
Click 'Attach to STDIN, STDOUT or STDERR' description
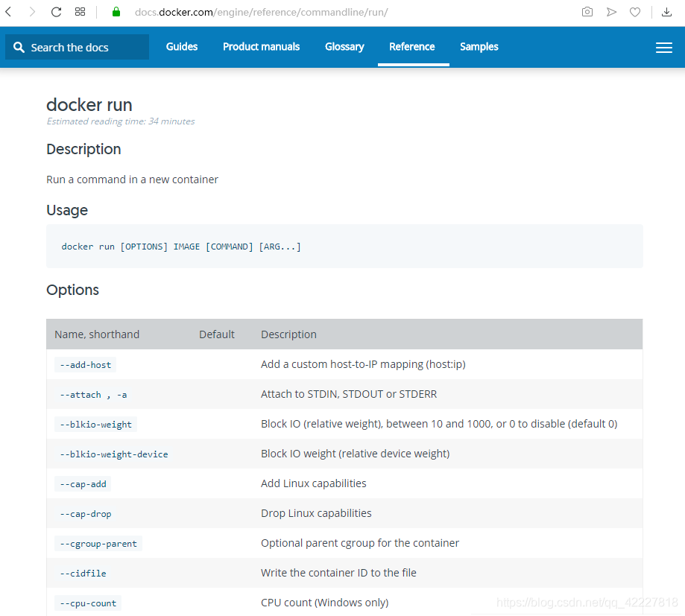(x=349, y=394)
